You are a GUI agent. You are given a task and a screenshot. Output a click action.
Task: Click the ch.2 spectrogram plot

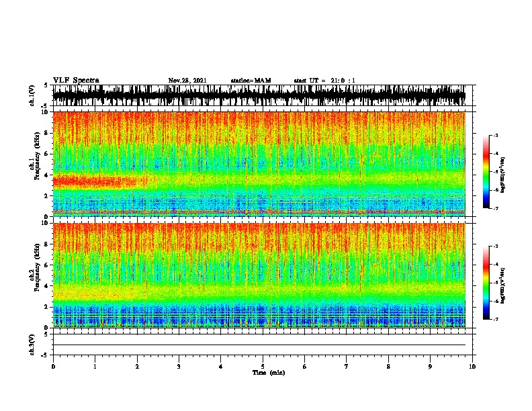click(x=259, y=275)
